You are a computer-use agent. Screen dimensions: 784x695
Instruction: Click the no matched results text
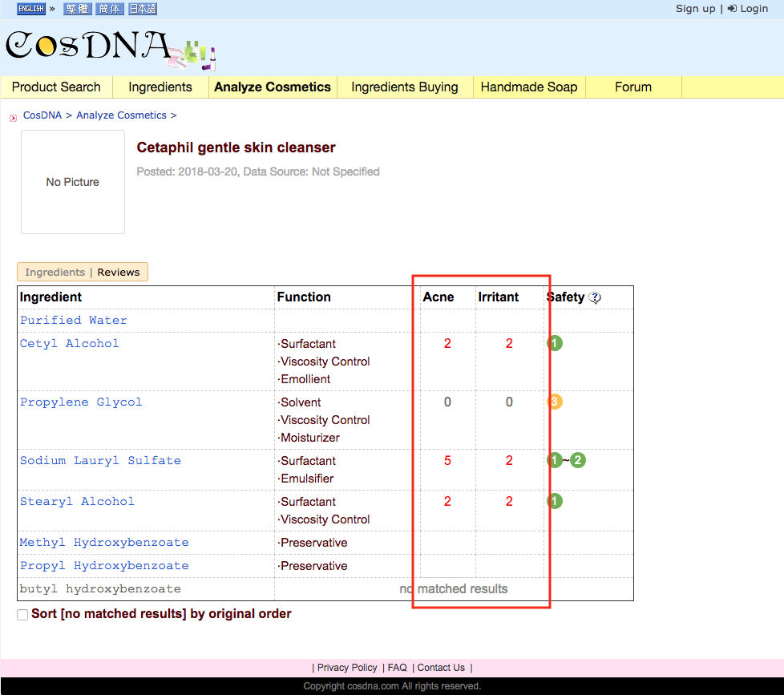(454, 589)
